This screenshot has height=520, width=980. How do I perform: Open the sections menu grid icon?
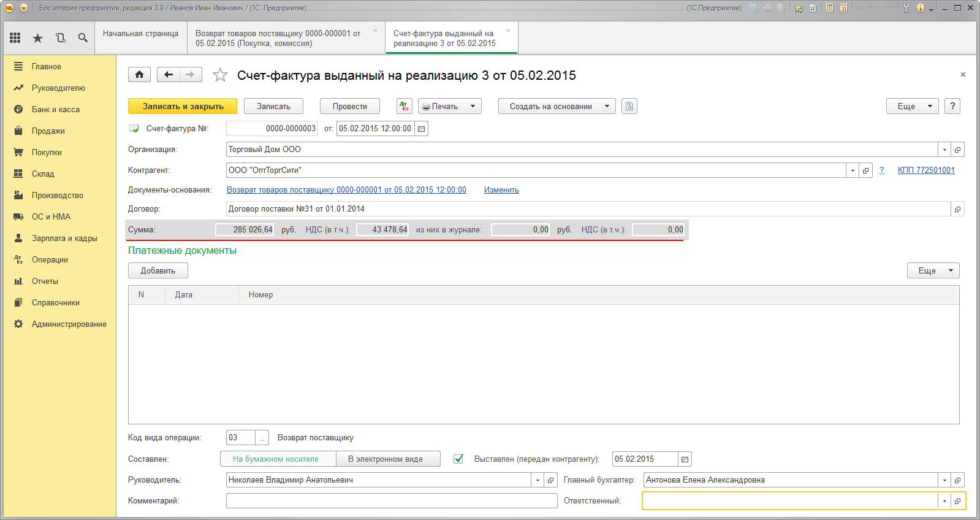pyautogui.click(x=15, y=38)
